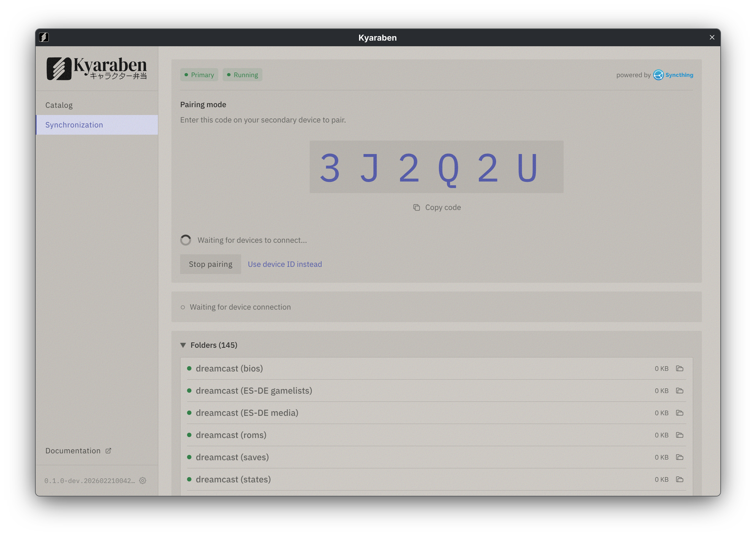Click the Syncthing logo icon
Viewport: 756px width, 538px height.
point(658,75)
